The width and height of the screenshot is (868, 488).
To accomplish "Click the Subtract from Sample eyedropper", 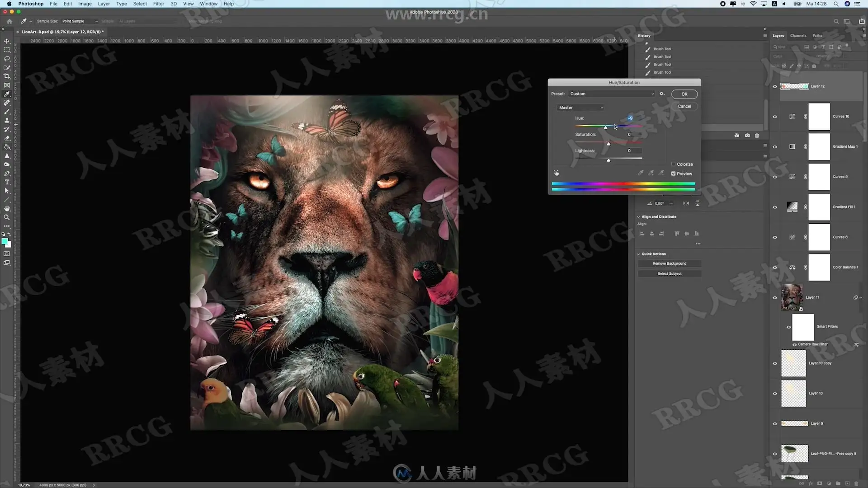I will point(661,173).
